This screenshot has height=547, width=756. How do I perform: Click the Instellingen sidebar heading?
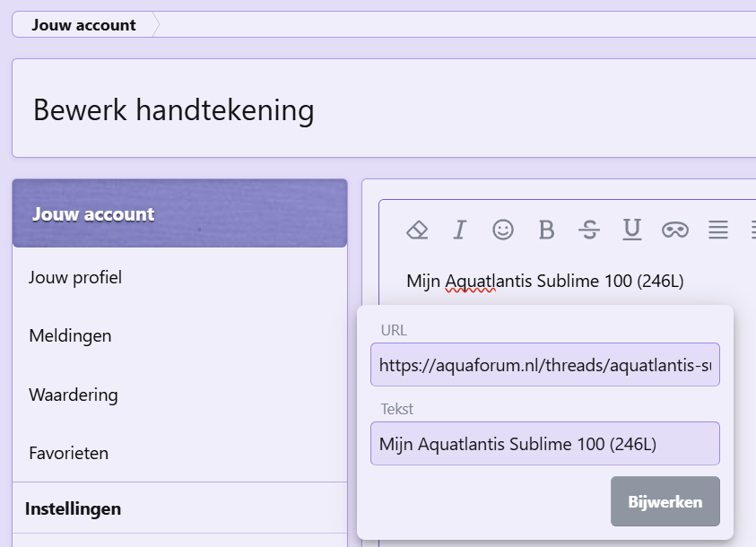(x=73, y=509)
